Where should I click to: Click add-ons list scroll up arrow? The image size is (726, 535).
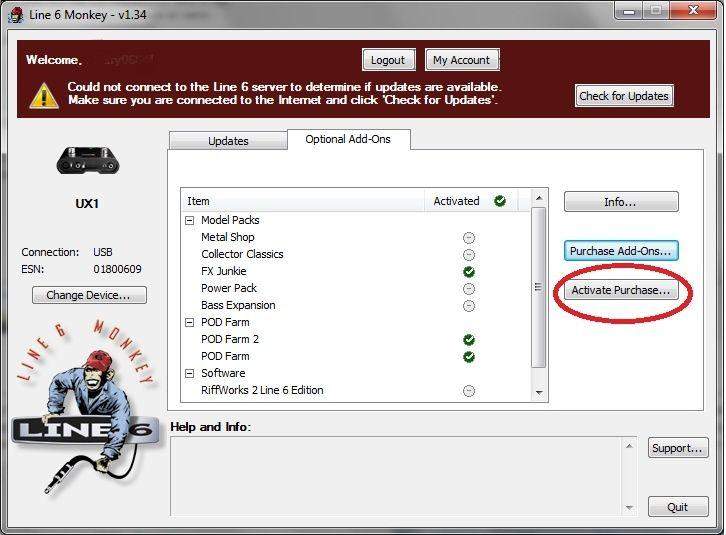[x=539, y=198]
